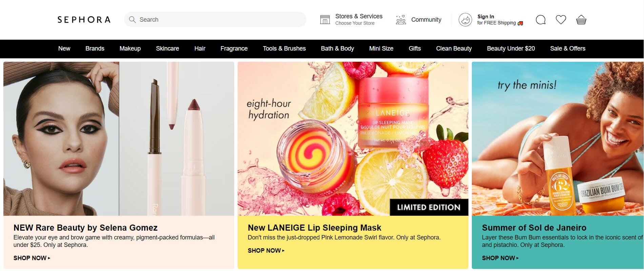Click Shop Now under Sol de Janeiro

click(x=500, y=258)
